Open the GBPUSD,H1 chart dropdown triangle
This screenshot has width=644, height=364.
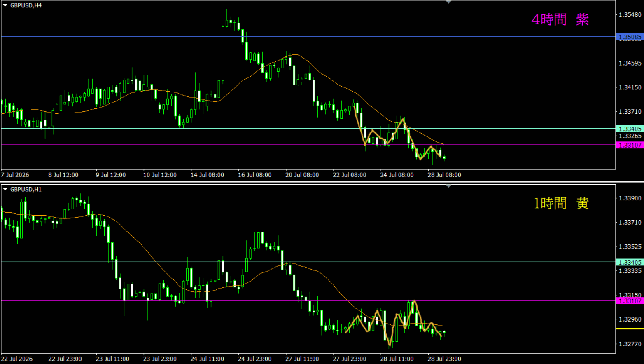click(5, 189)
